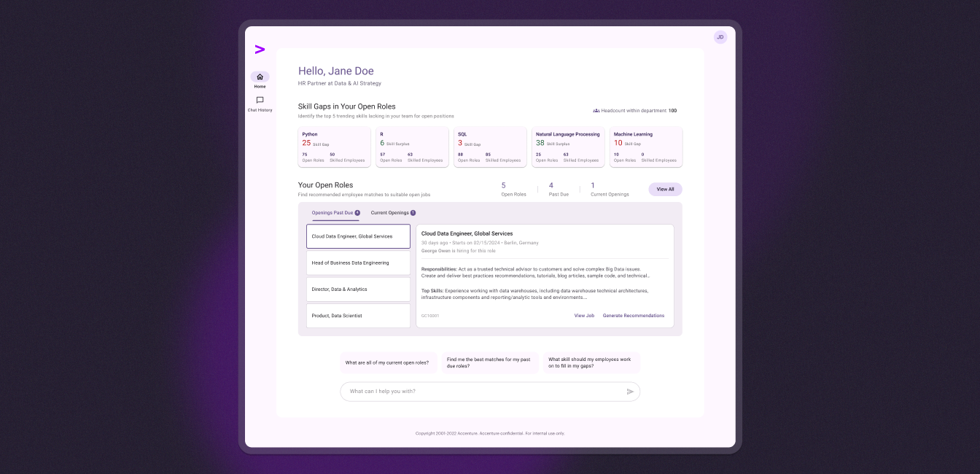Open the Python skill gap card
The image size is (980, 474).
(x=334, y=147)
